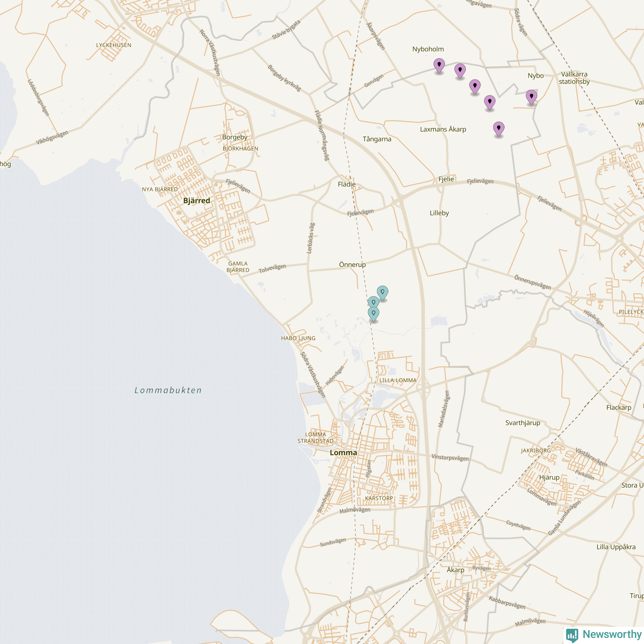Screen dimensions: 644x644
Task: Click the Hjärup town label
Action: [x=549, y=478]
